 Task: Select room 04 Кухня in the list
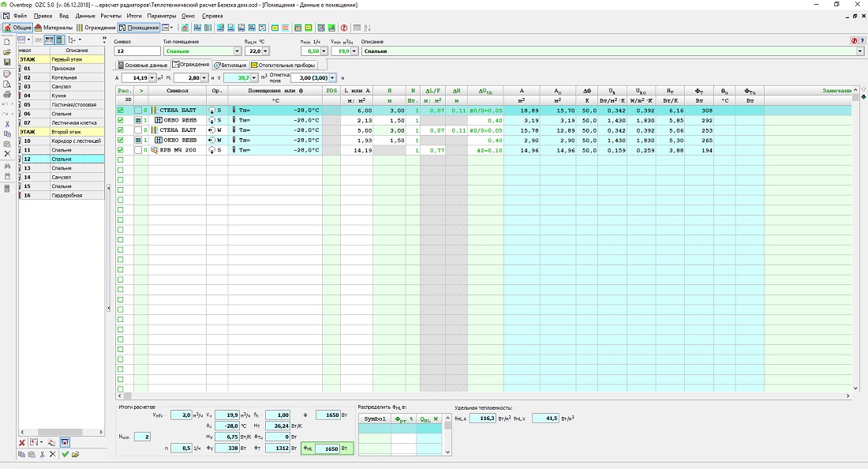61,96
